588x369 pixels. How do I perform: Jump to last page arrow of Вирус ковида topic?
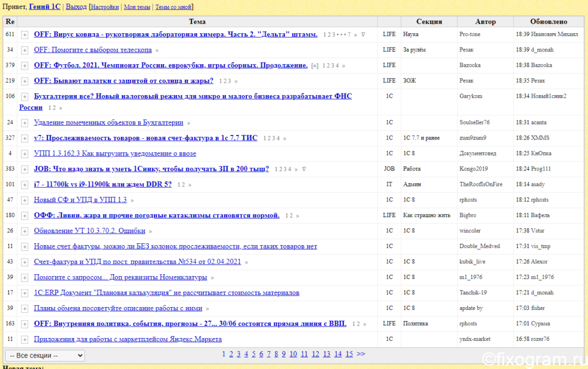[x=355, y=34]
